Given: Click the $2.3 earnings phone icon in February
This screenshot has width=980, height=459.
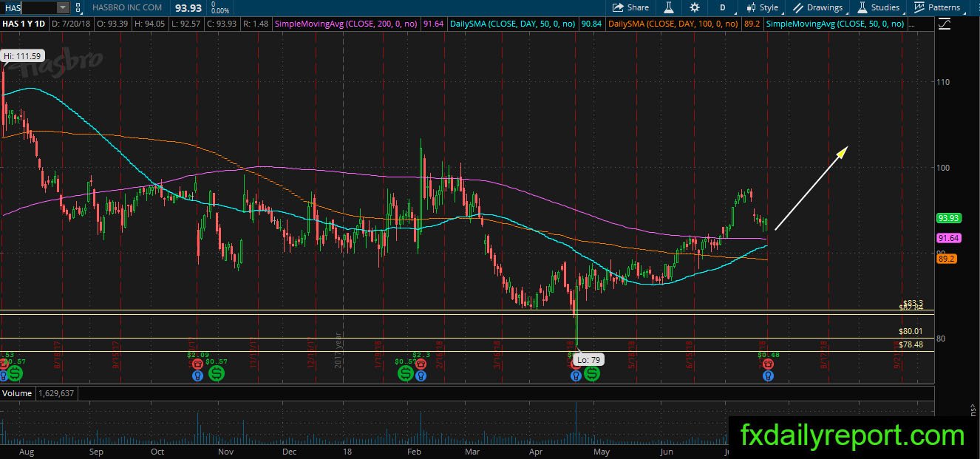Looking at the screenshot, I should point(421,364).
